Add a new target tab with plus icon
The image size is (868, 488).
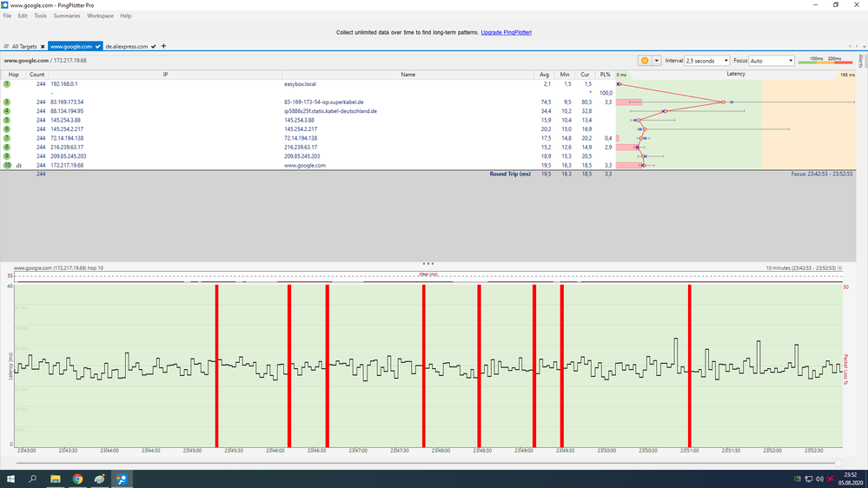163,46
